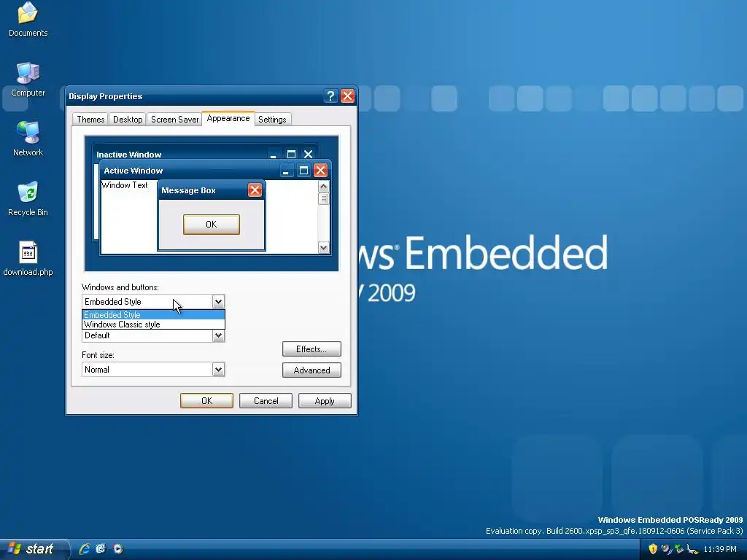Switch to the Screen Saver tab
The width and height of the screenshot is (747, 560).
pyautogui.click(x=174, y=120)
